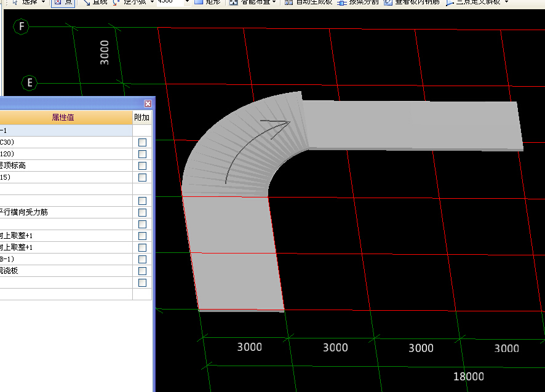
Task: Use 按梁分割 split by beam
Action: click(x=358, y=2)
